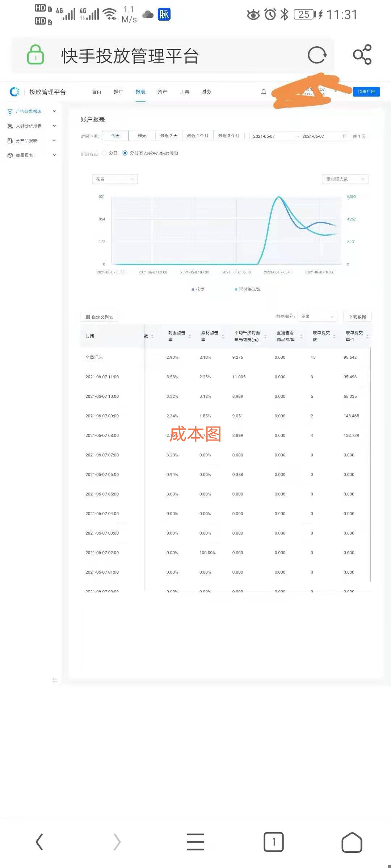The width and height of the screenshot is (391, 868).
Task: Select 最近 3 个月 time range
Action: (229, 136)
